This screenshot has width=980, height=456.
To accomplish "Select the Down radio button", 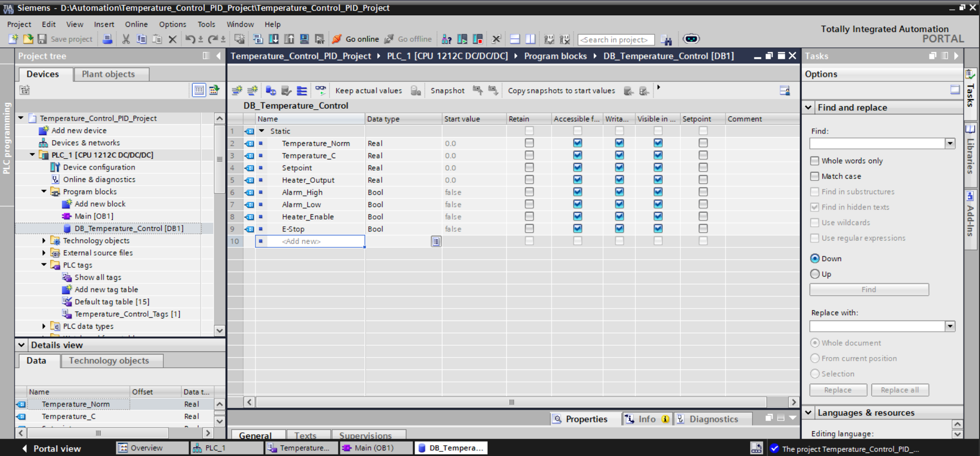I will tap(815, 259).
